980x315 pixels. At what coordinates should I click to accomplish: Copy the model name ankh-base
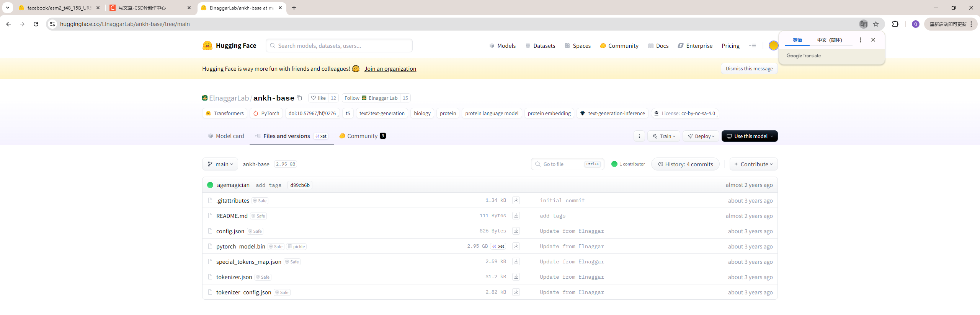click(300, 98)
